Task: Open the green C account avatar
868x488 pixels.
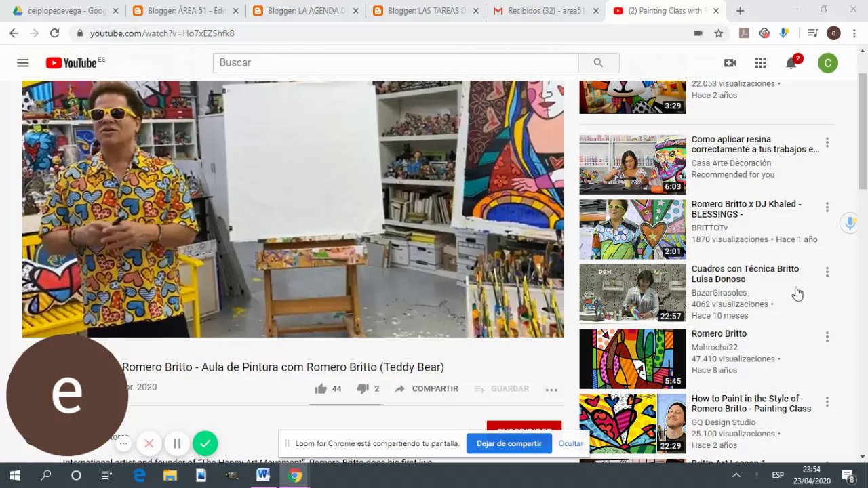Action: [x=827, y=63]
